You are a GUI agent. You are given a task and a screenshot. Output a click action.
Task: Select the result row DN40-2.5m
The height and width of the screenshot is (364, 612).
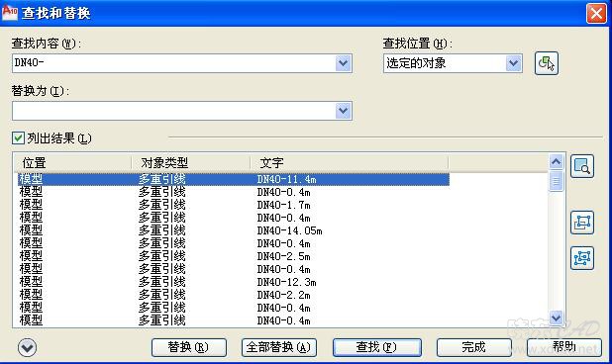tap(234, 256)
